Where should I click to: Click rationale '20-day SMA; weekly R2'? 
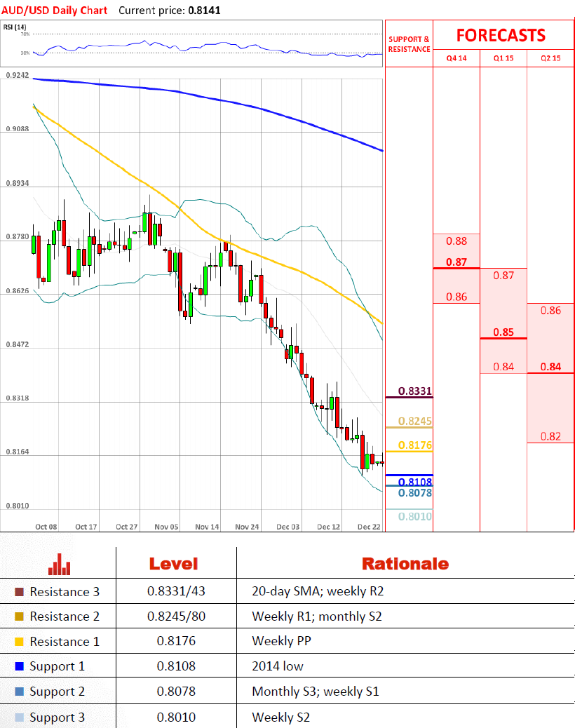pos(318,591)
